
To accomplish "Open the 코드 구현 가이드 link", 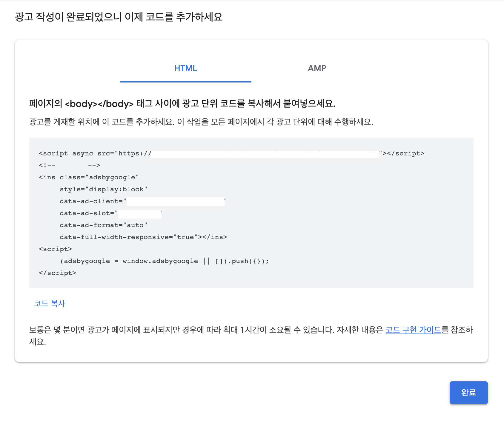I will [413, 330].
